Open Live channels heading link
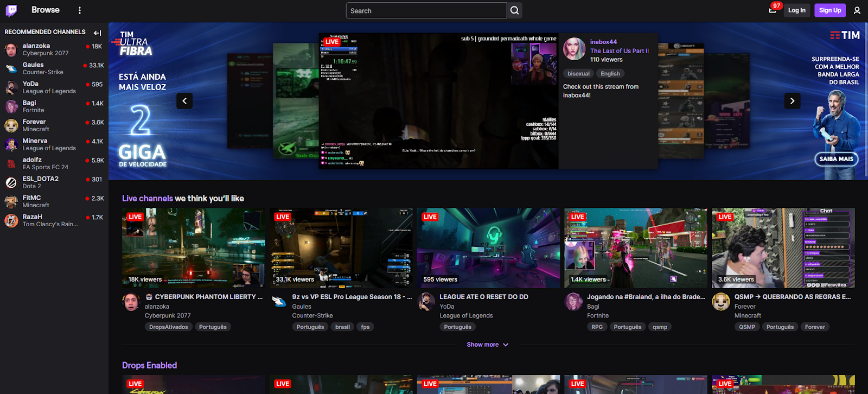868x394 pixels. click(x=148, y=199)
